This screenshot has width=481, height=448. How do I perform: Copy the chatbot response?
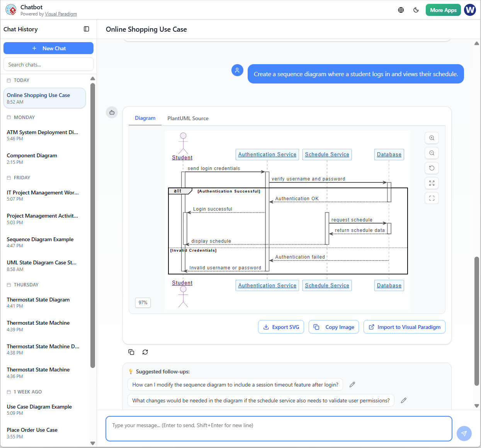tap(131, 352)
